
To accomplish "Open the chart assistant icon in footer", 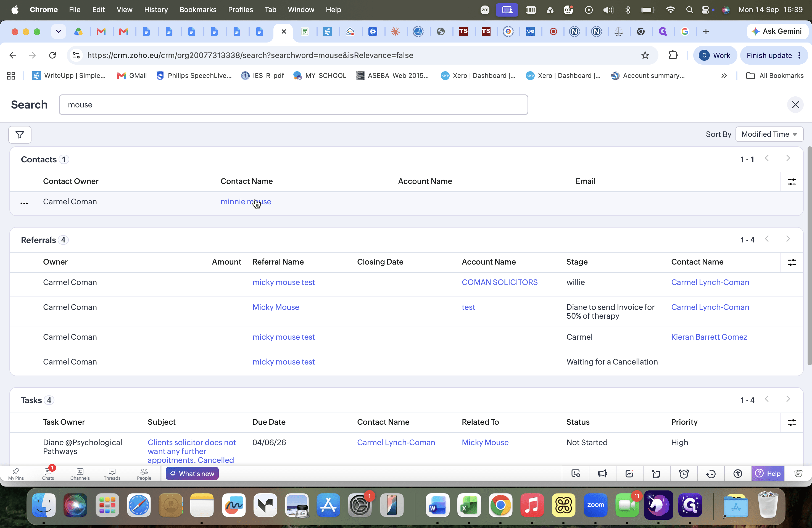I will coord(629,473).
